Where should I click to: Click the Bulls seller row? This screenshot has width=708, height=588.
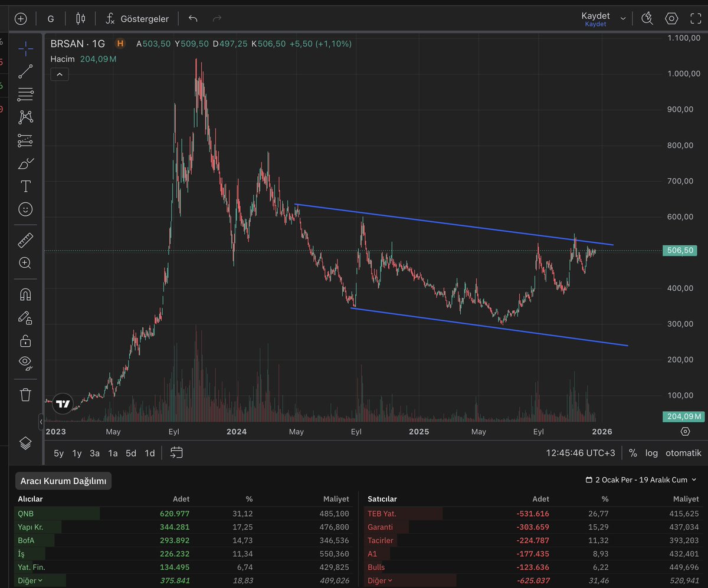[533, 567]
